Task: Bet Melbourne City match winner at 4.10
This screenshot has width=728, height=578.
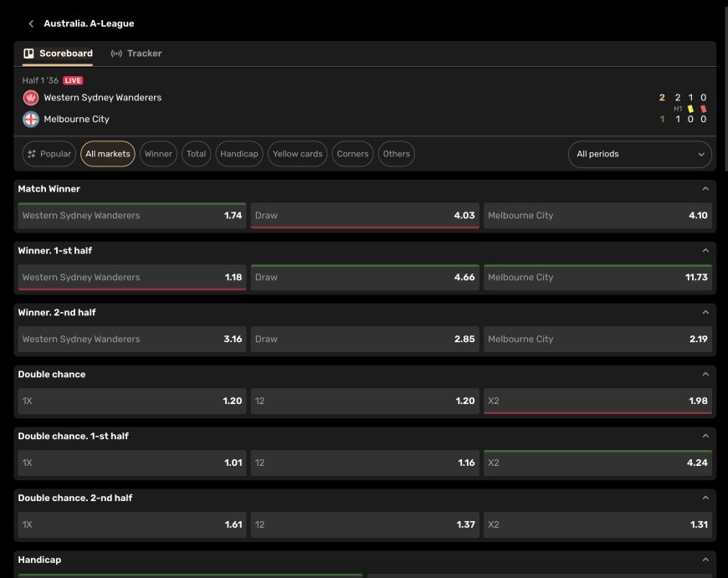Action: [597, 216]
